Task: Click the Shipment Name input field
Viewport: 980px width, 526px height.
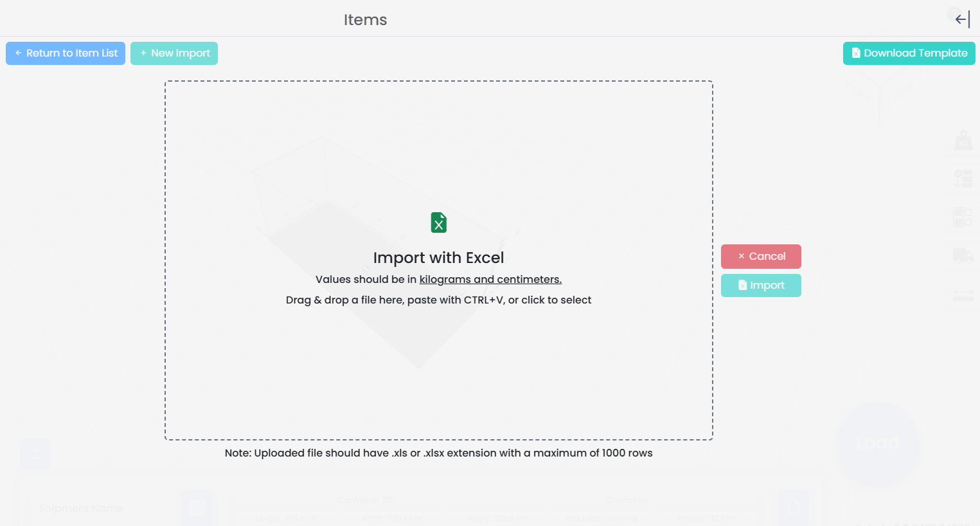Action: (96, 508)
